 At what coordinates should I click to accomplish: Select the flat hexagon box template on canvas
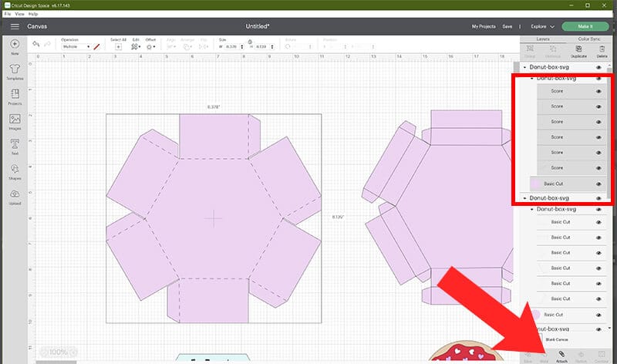click(214, 219)
